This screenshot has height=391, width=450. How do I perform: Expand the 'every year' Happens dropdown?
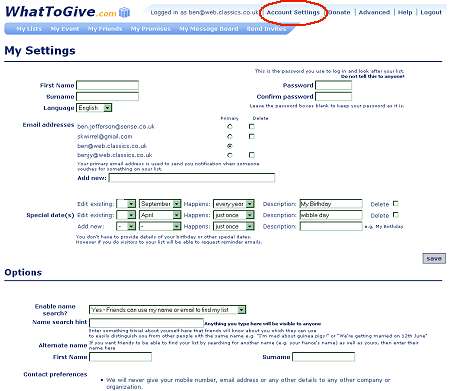234,204
